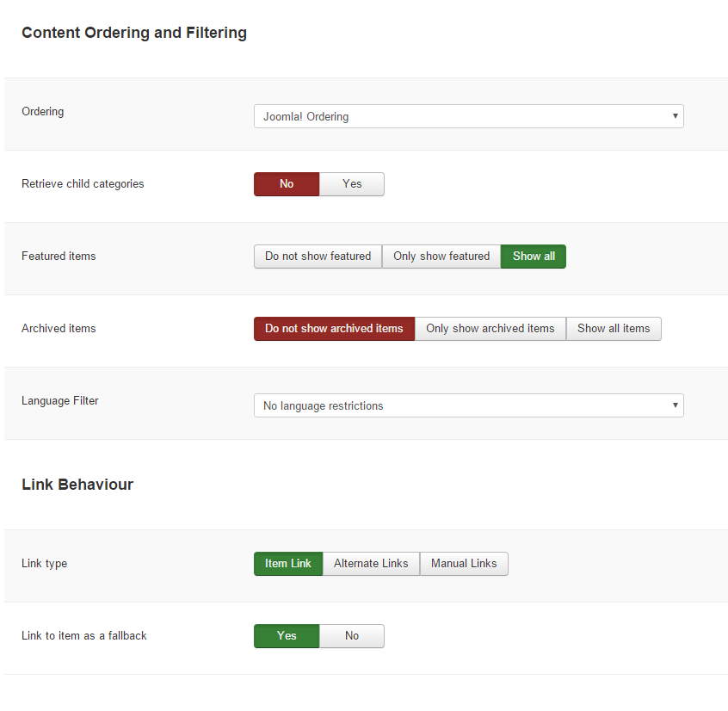The width and height of the screenshot is (728, 711).
Task: Click the Link Behaviour heading
Action: 77,485
